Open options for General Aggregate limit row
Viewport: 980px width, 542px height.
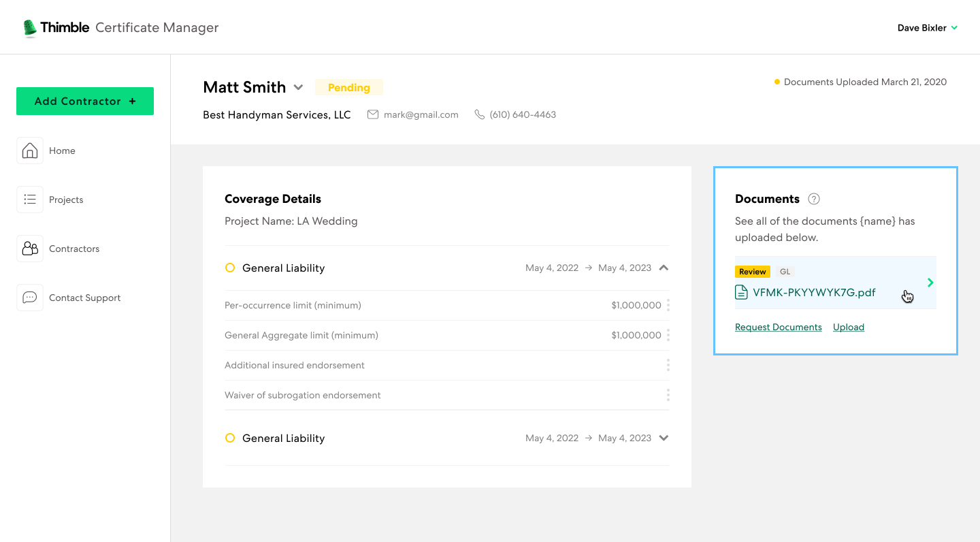click(668, 335)
